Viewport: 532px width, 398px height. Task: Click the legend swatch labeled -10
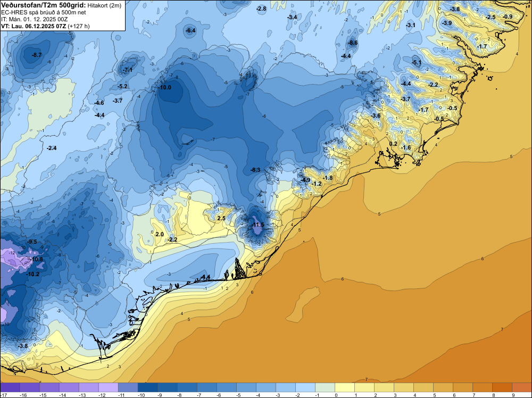(148, 387)
